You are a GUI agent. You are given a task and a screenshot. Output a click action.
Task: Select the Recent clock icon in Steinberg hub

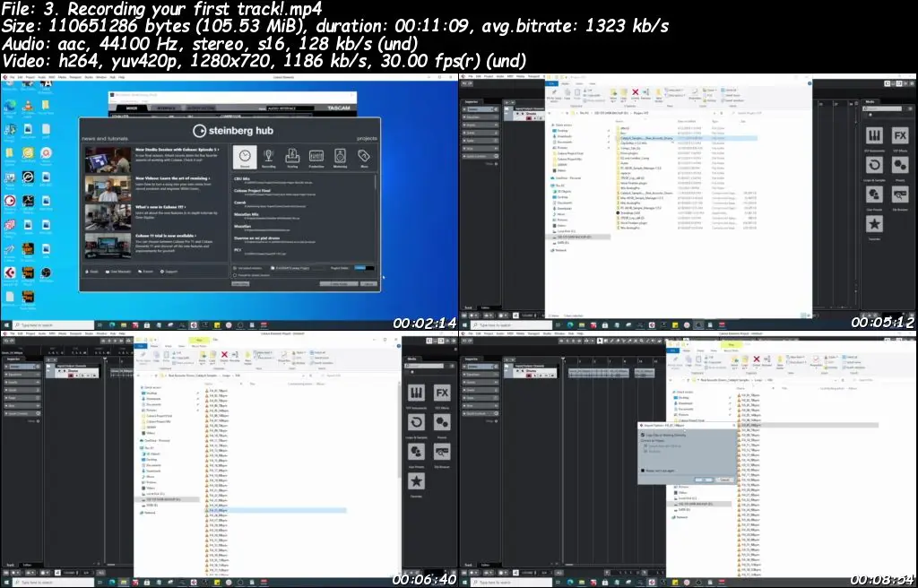click(245, 157)
